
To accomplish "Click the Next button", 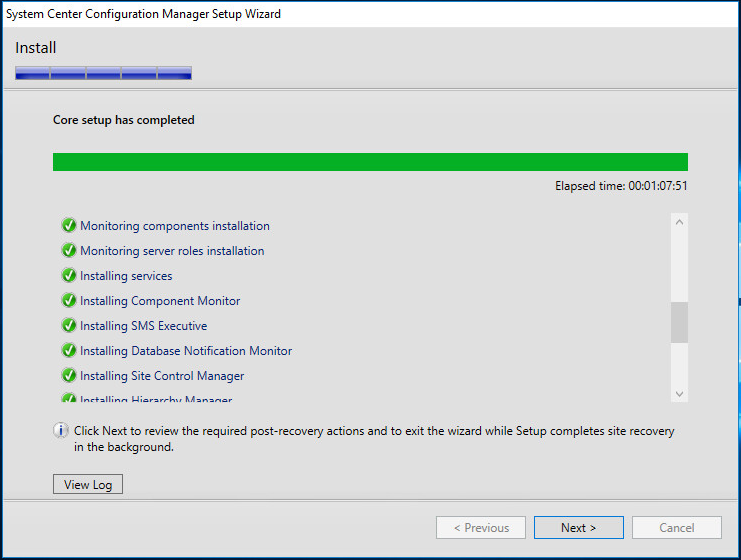I will point(578,527).
